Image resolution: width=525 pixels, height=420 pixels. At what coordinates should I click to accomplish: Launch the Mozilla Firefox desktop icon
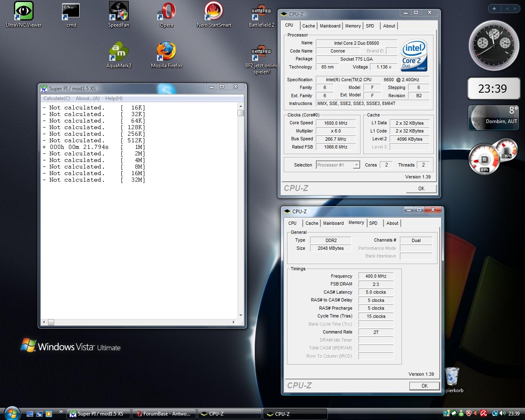point(167,55)
